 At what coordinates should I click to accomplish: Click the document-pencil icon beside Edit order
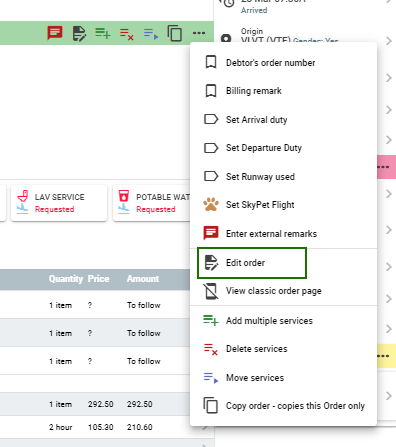[211, 263]
